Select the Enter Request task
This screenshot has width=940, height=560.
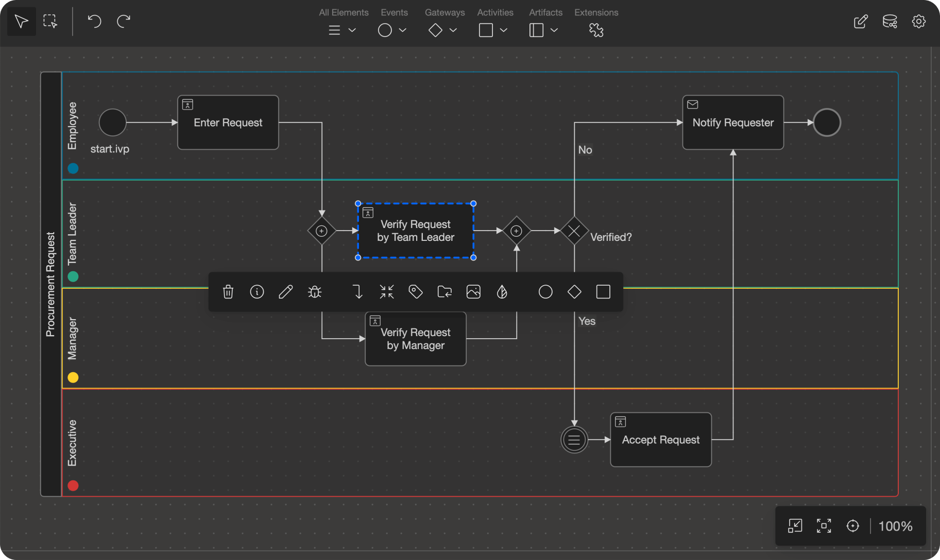pyautogui.click(x=228, y=122)
